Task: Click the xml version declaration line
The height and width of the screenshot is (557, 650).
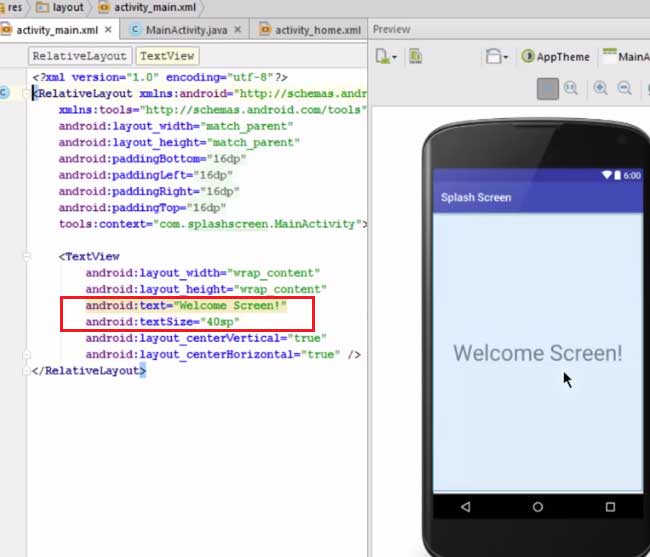Action: pos(160,77)
